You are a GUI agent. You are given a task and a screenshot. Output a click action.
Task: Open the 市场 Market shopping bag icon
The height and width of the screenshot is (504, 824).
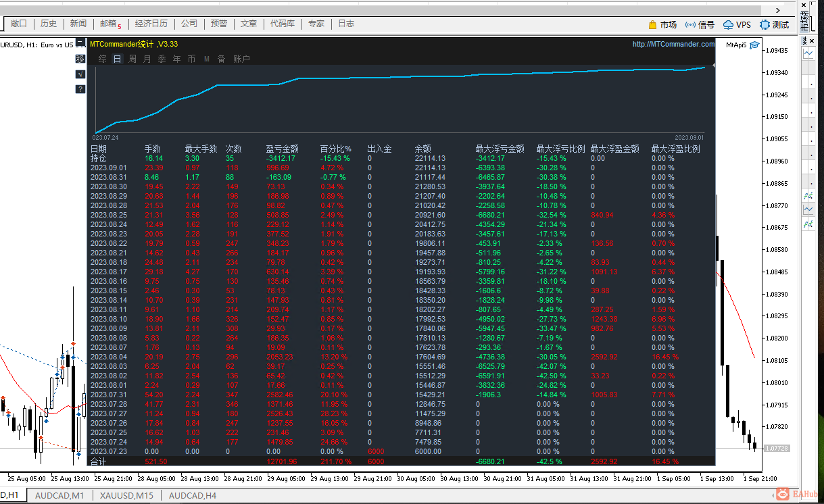(x=652, y=25)
